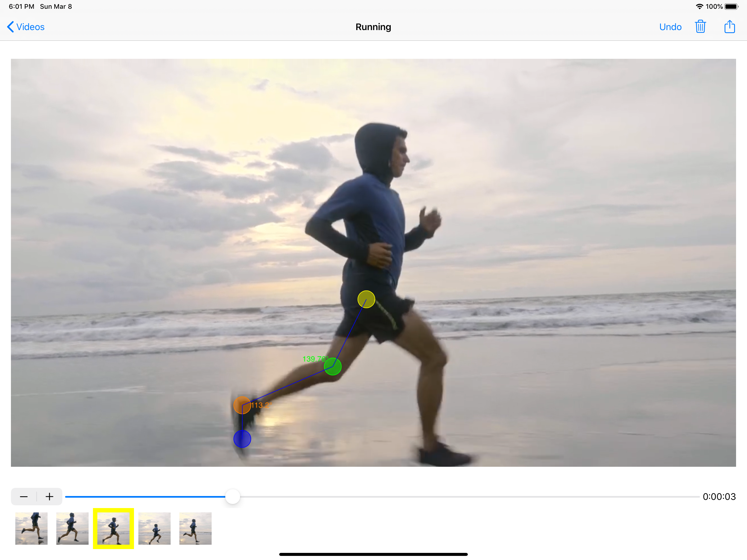Click the video scrubber slider knob

tap(232, 497)
